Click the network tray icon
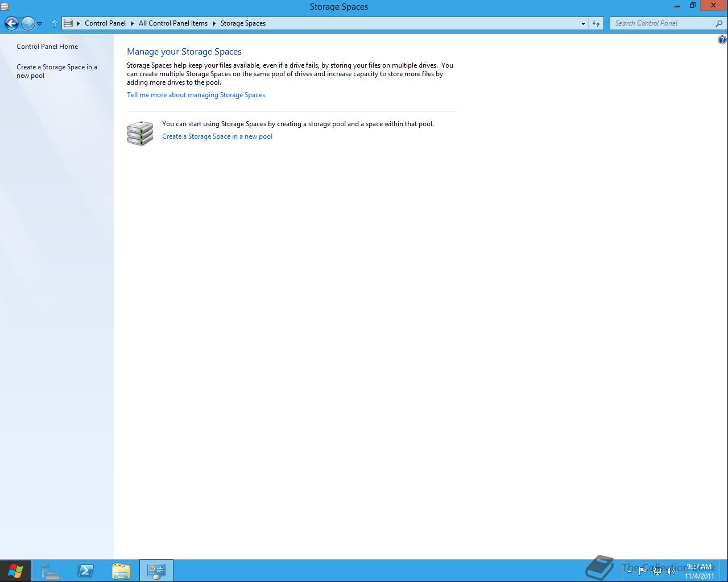The image size is (728, 582). point(657,571)
